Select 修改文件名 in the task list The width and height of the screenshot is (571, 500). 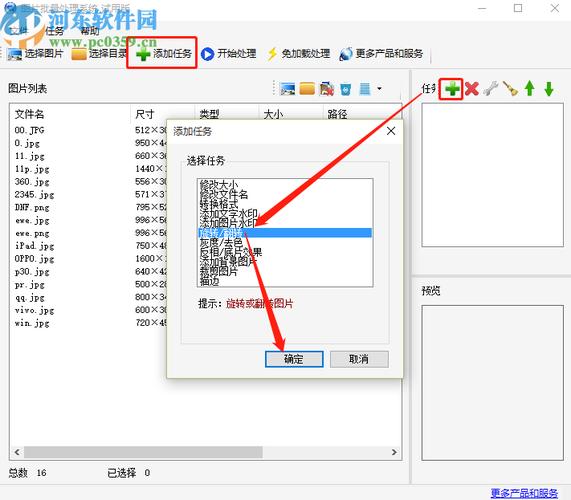[x=285, y=194]
